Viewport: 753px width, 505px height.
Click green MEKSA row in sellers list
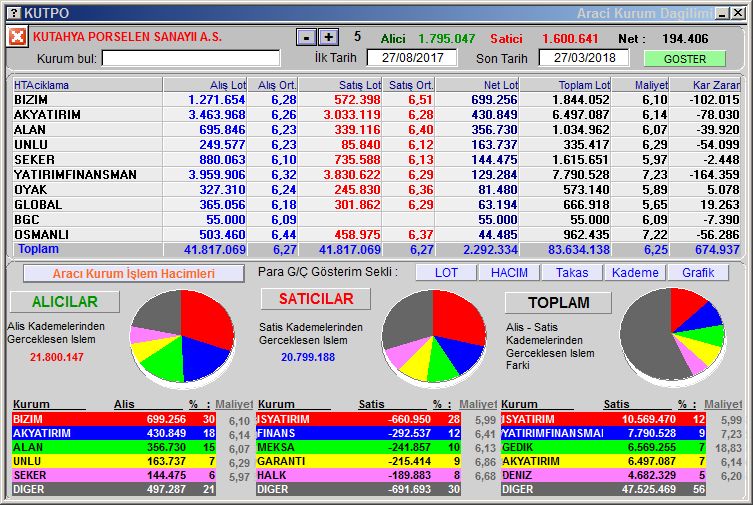(x=359, y=447)
